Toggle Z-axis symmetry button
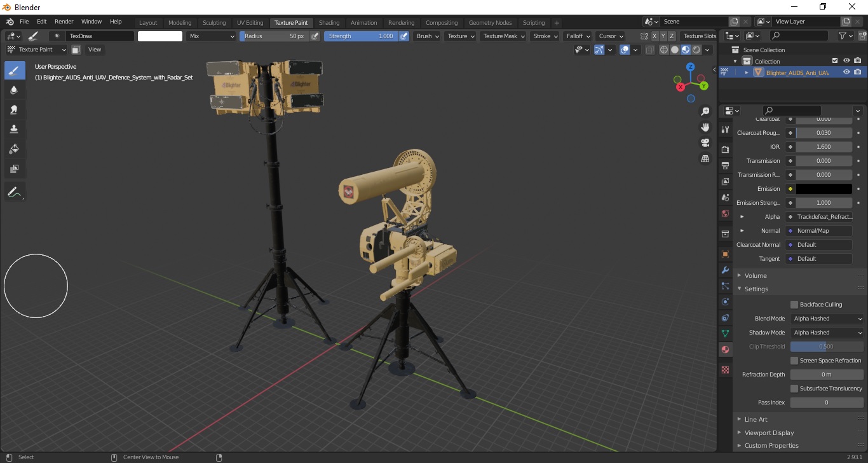The height and width of the screenshot is (463, 868). [x=672, y=36]
